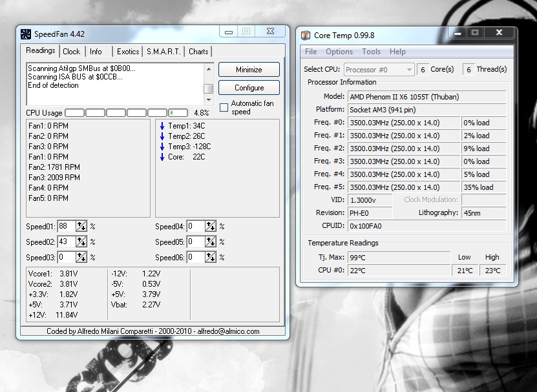Viewport: 537px width, 392px height.
Task: Click the blue down arrow beside Core
Action: pyautogui.click(x=162, y=157)
